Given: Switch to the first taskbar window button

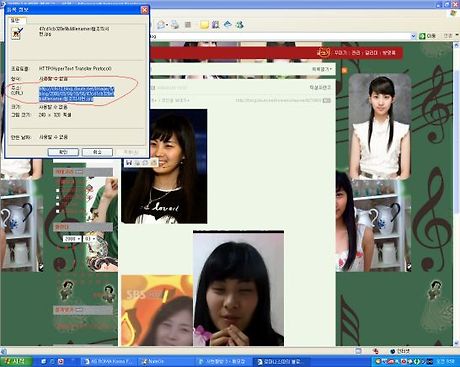Looking at the screenshot, I should click(x=108, y=361).
